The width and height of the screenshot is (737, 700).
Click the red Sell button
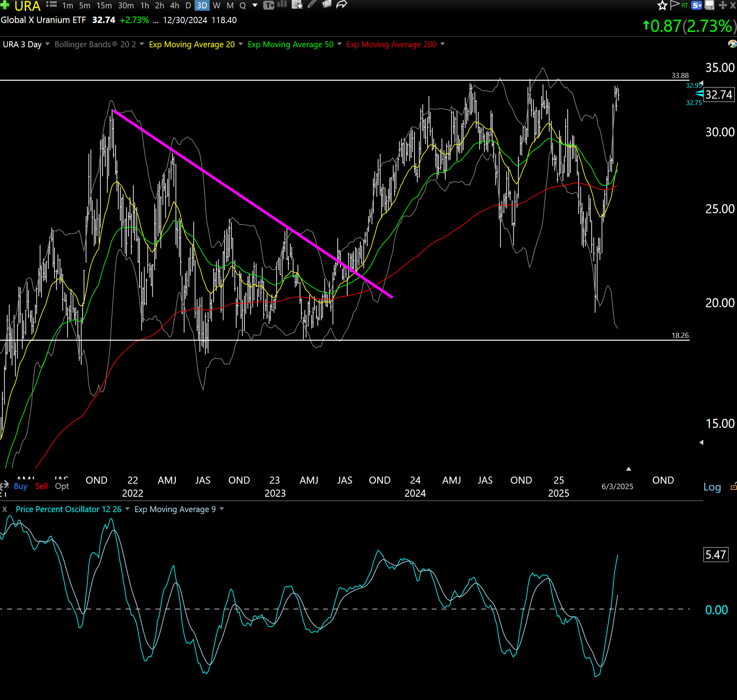[42, 486]
